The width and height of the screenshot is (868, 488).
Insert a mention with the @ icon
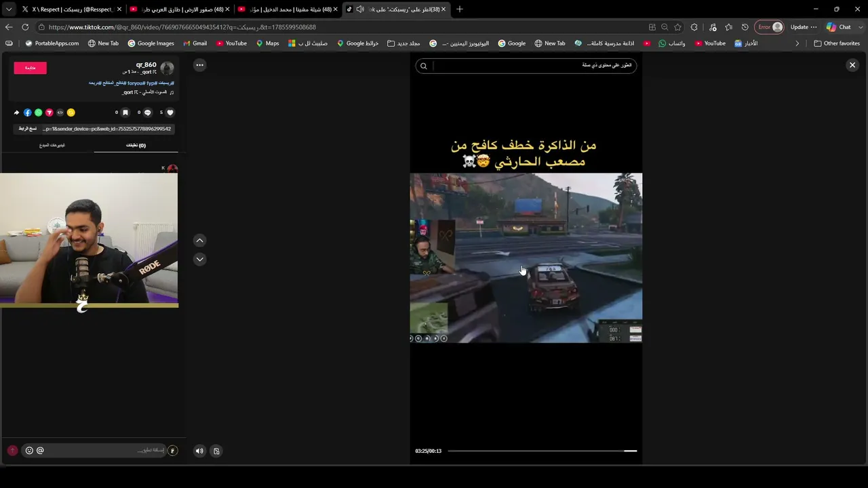(40, 451)
